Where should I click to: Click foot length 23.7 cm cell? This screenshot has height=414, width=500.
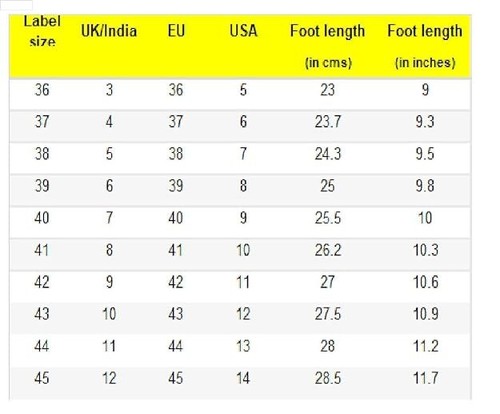pos(328,122)
